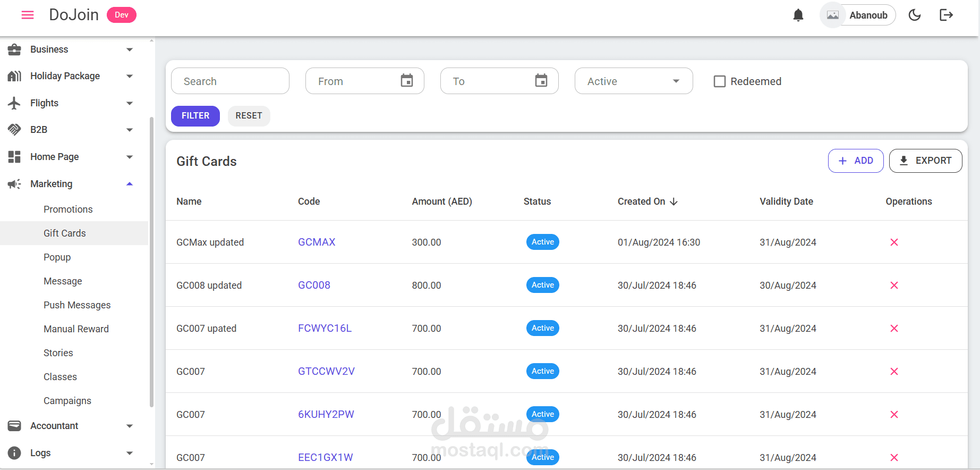
Task: Click the Holiday Package icon
Action: click(x=14, y=76)
